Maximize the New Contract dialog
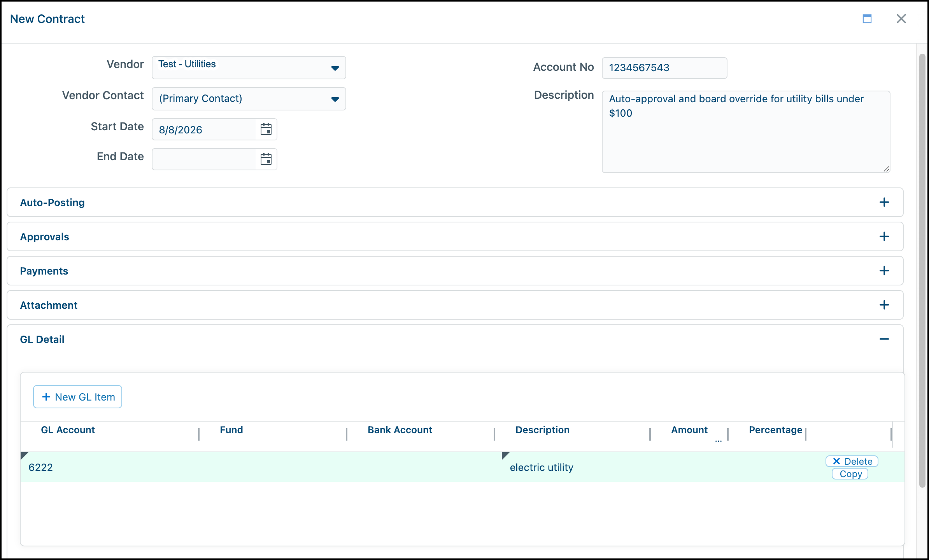This screenshot has width=929, height=560. click(x=867, y=19)
